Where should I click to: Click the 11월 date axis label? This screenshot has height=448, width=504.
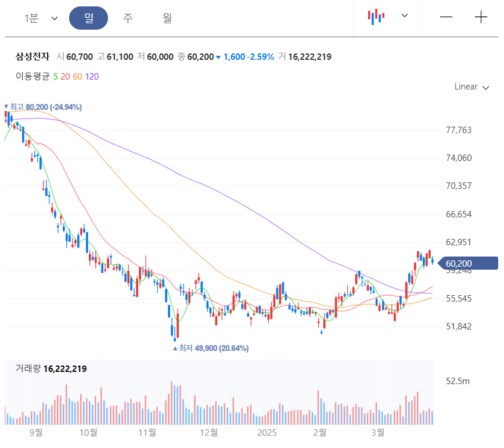coord(147,432)
